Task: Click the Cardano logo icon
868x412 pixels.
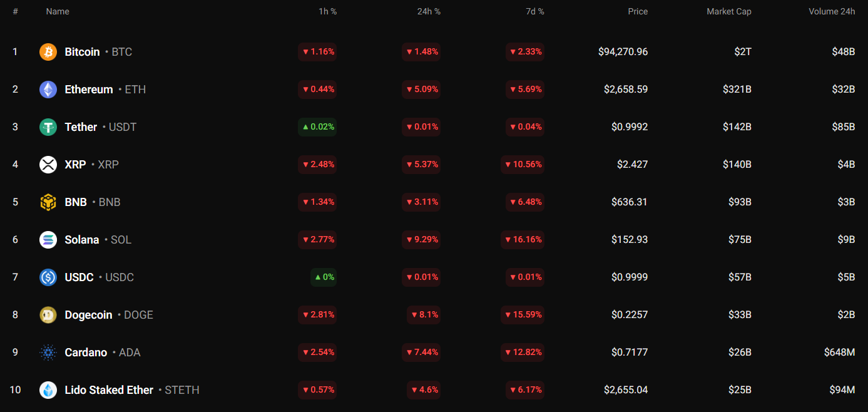Action: (x=48, y=353)
